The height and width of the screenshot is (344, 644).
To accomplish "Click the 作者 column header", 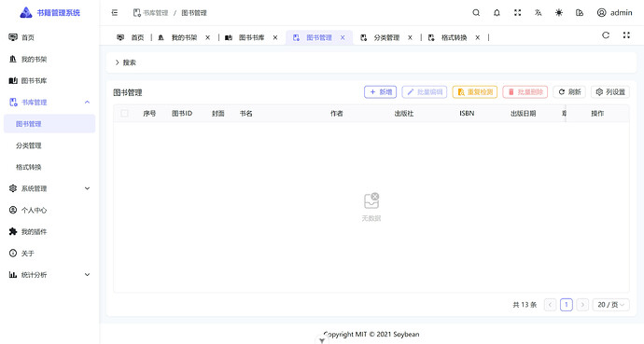I will click(x=336, y=114).
